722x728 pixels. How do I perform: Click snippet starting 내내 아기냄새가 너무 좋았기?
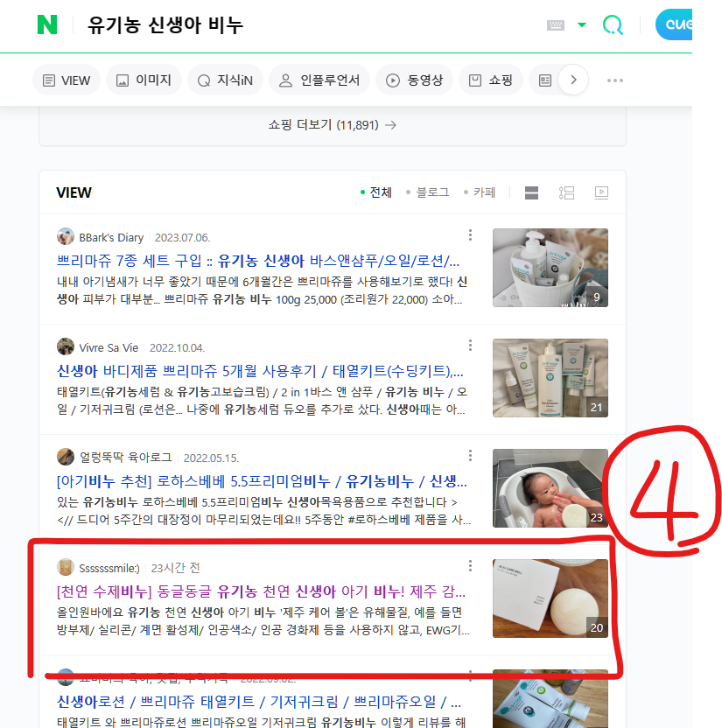point(262,290)
